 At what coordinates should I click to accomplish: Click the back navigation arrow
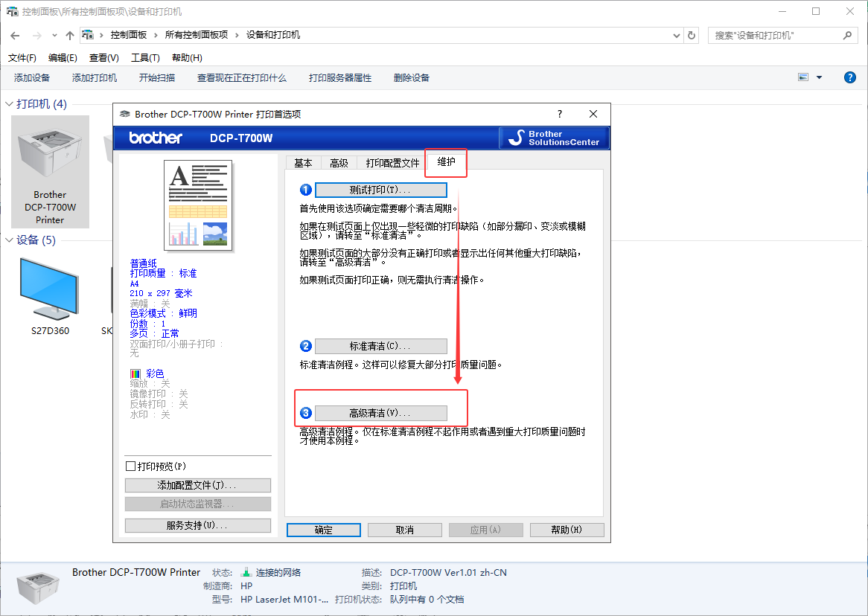[16, 35]
